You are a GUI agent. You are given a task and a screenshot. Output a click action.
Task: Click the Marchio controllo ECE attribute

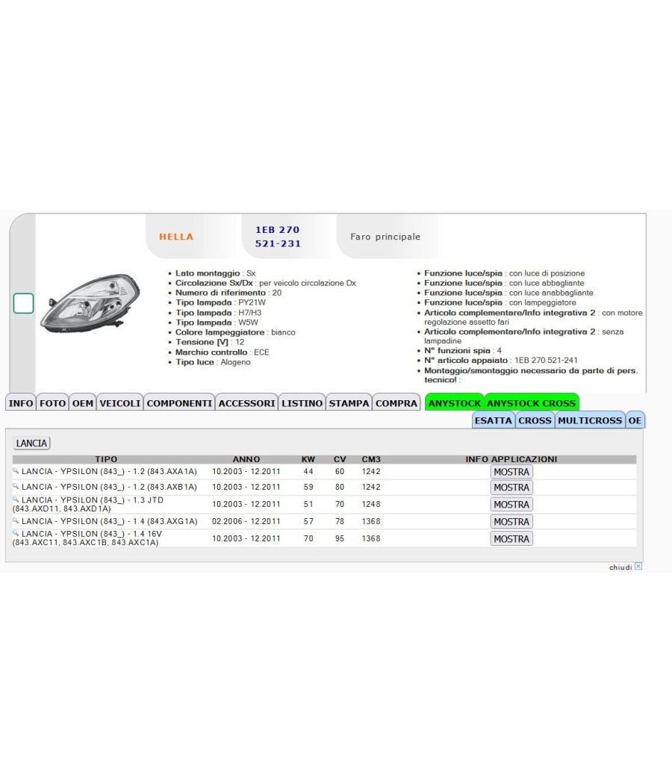tap(222, 352)
